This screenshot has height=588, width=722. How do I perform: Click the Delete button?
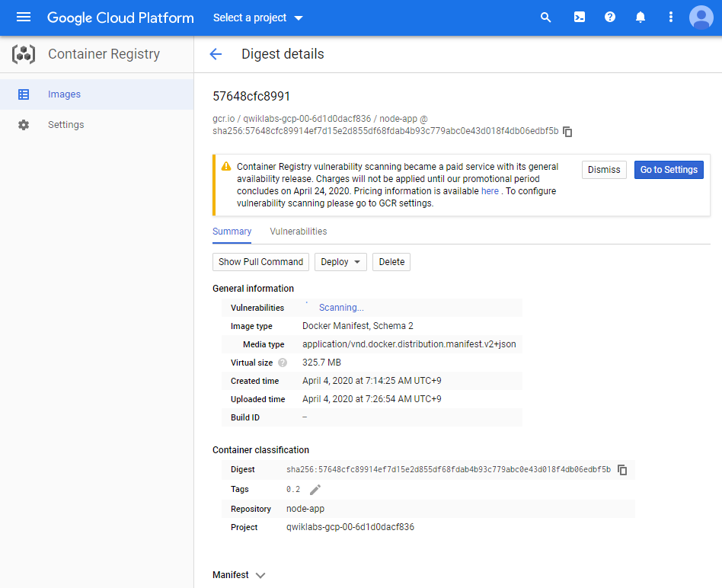pos(391,262)
